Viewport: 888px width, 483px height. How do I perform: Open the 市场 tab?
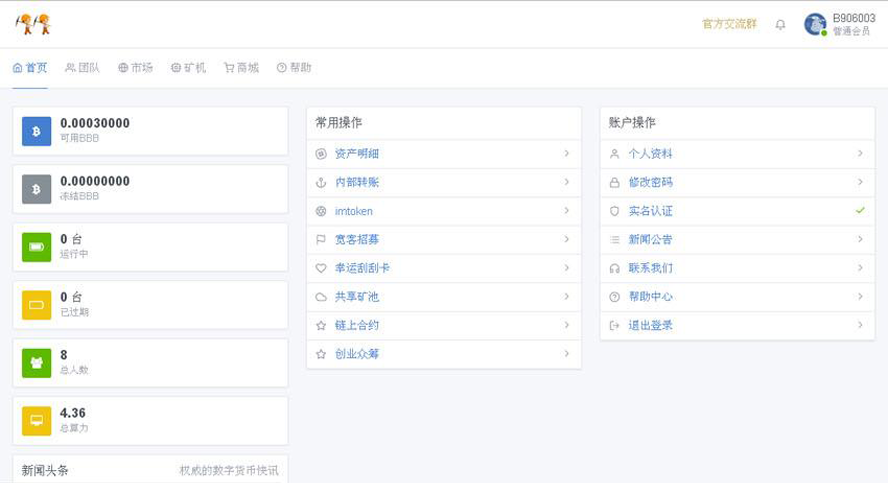point(135,67)
